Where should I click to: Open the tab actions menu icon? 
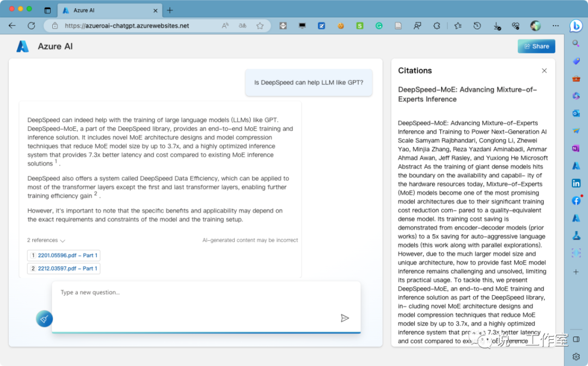click(x=47, y=10)
